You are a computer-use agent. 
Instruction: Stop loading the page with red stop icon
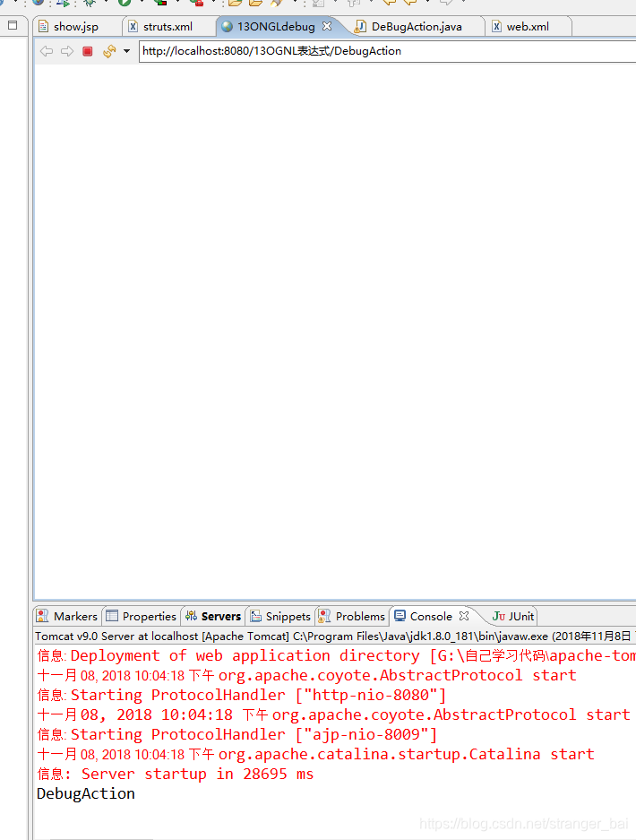pos(88,51)
